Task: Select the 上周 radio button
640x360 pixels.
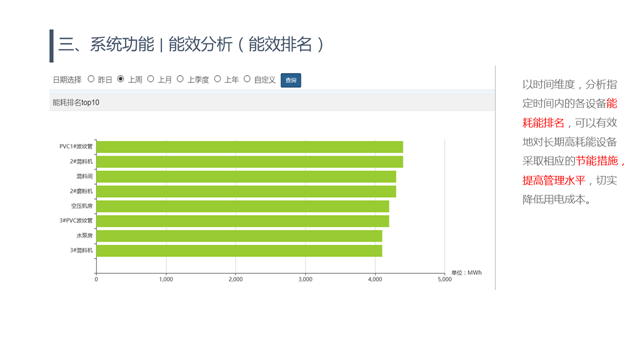Action: (120, 79)
